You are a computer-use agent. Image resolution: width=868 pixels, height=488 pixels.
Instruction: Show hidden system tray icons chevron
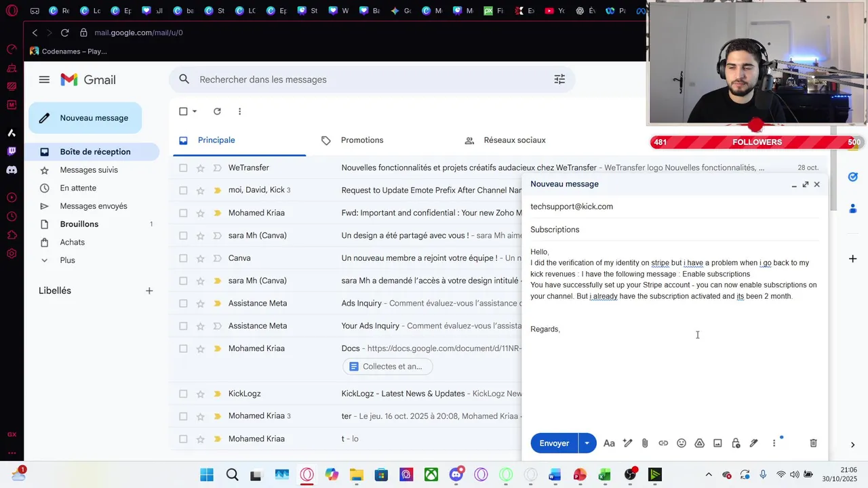[x=709, y=474]
